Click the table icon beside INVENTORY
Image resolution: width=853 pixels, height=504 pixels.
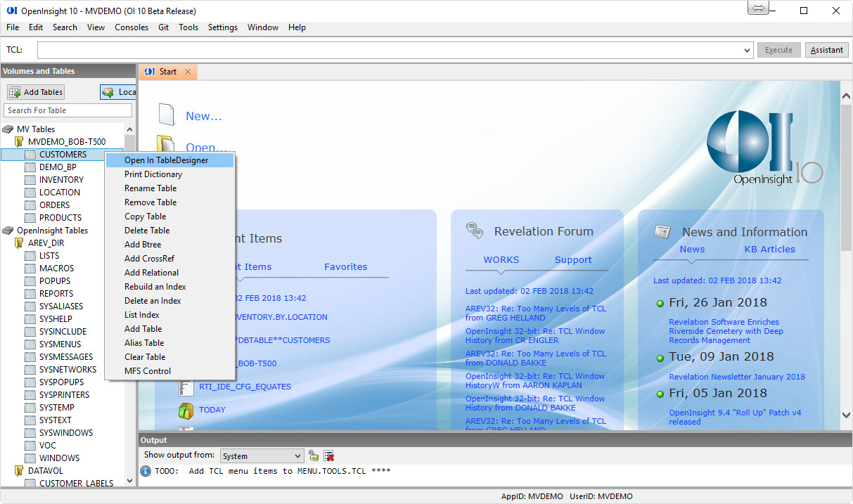30,180
